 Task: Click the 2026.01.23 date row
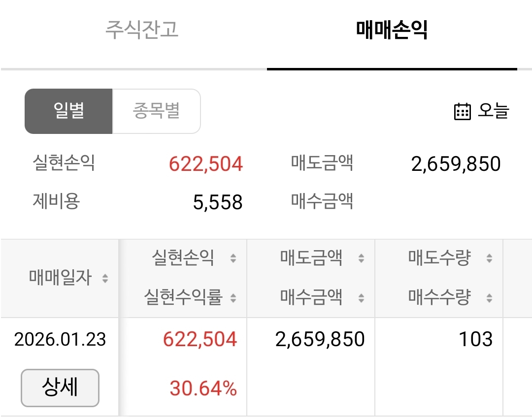[x=60, y=339]
